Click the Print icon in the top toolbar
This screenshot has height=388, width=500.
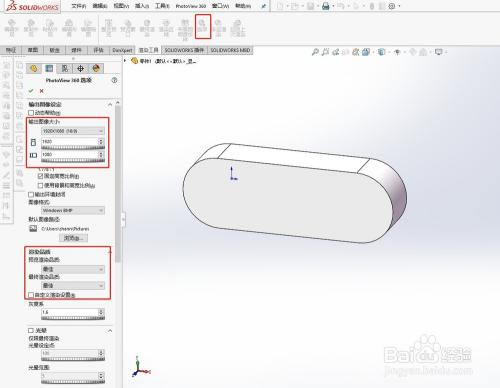tap(326, 6)
